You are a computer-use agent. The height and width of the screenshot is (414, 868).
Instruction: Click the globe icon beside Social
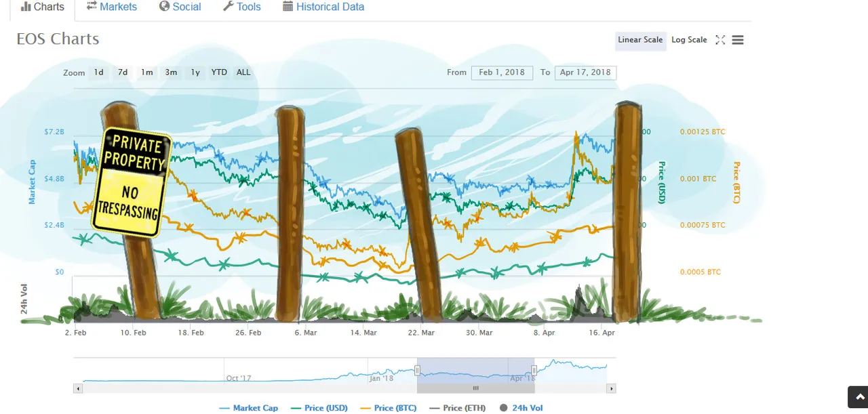pyautogui.click(x=164, y=7)
